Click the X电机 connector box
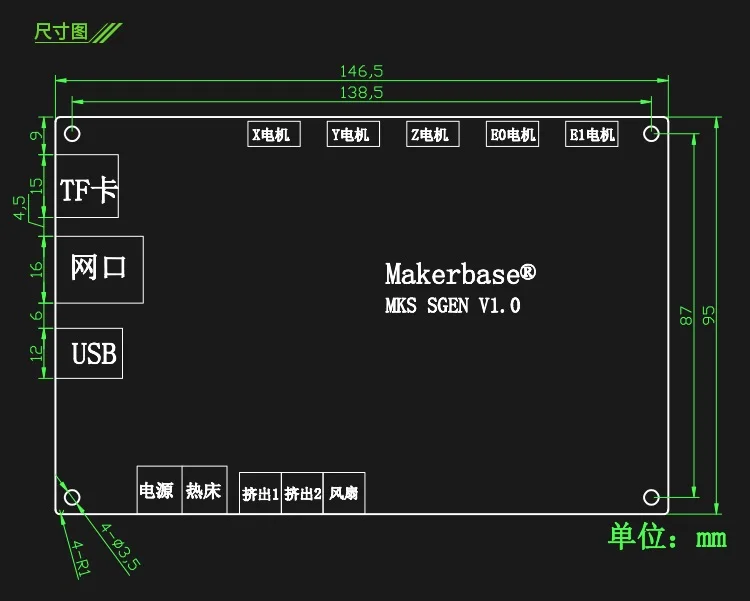Image resolution: width=750 pixels, height=601 pixels. pyautogui.click(x=274, y=134)
